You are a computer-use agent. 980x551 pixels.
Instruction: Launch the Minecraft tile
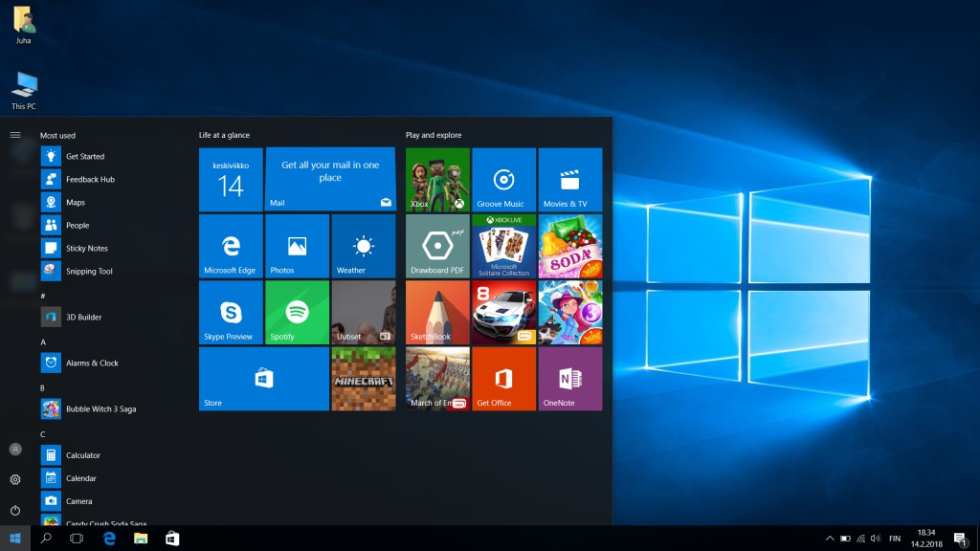click(363, 379)
